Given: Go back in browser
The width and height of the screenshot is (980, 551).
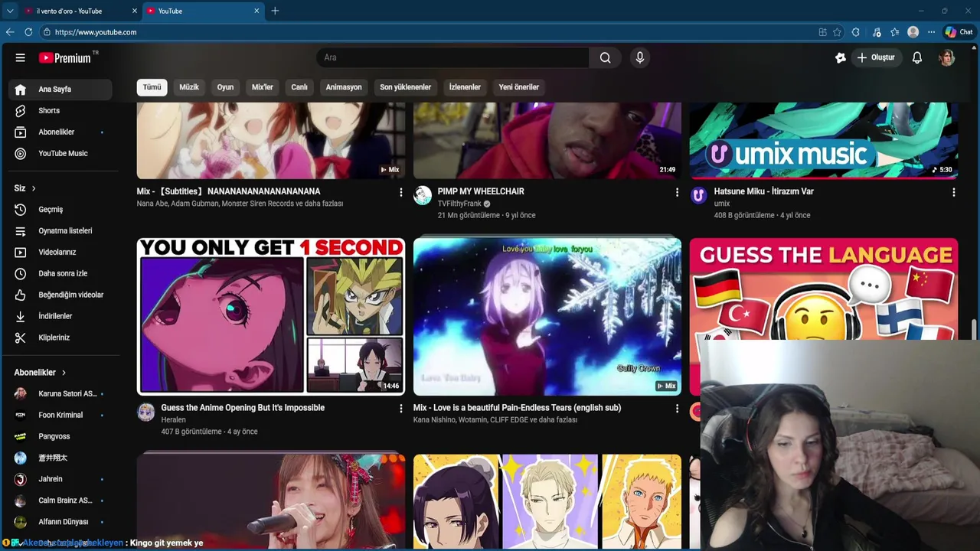Looking at the screenshot, I should [9, 32].
